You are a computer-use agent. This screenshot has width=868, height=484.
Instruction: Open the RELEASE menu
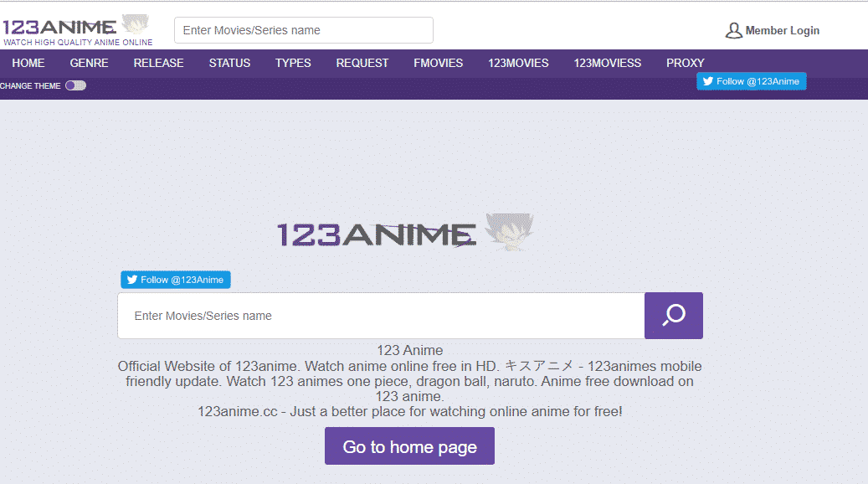[158, 63]
